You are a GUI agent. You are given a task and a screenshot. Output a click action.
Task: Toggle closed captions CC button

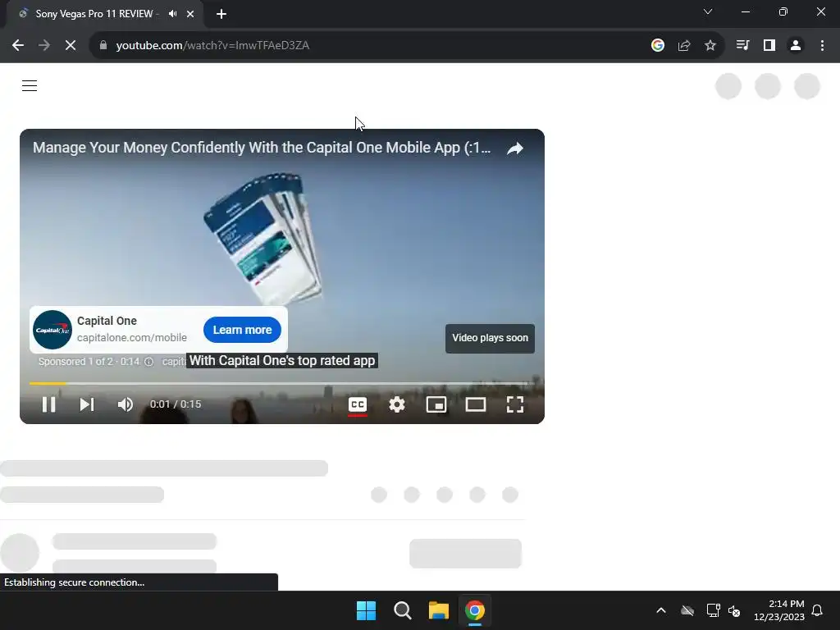[x=358, y=404]
